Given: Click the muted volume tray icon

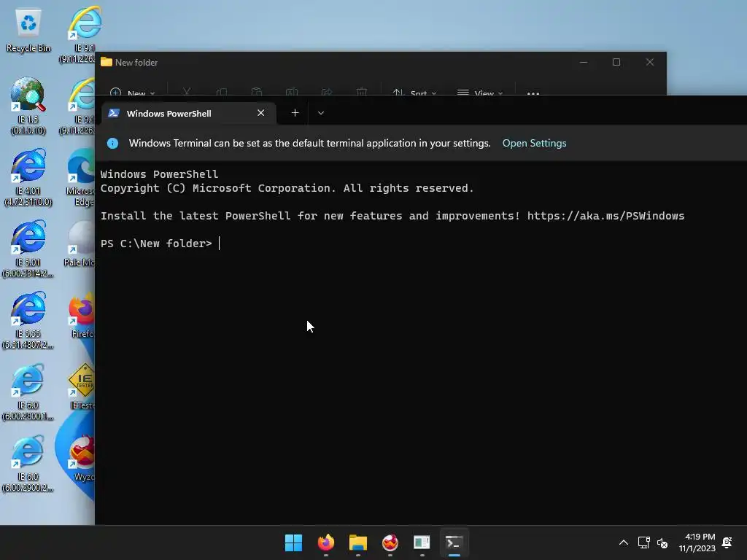Looking at the screenshot, I should pos(662,542).
